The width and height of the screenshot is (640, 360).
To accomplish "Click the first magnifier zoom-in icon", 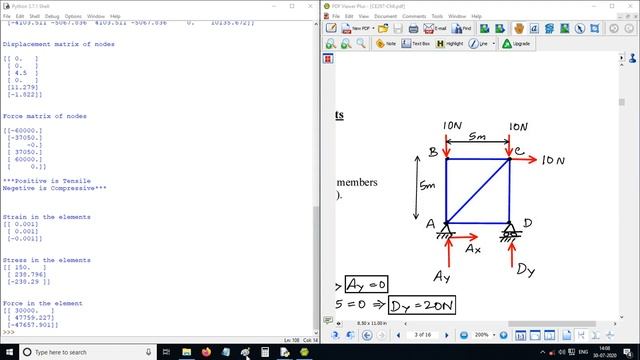I will pyautogui.click(x=331, y=43).
